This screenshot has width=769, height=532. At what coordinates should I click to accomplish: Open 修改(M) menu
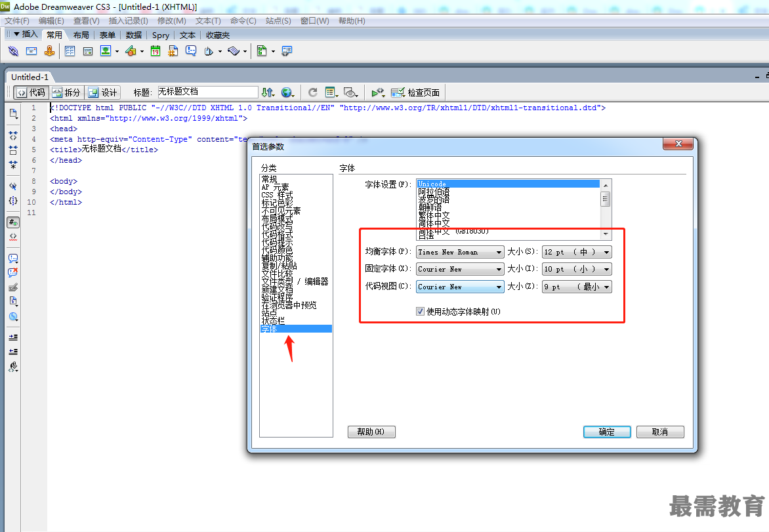tap(172, 20)
